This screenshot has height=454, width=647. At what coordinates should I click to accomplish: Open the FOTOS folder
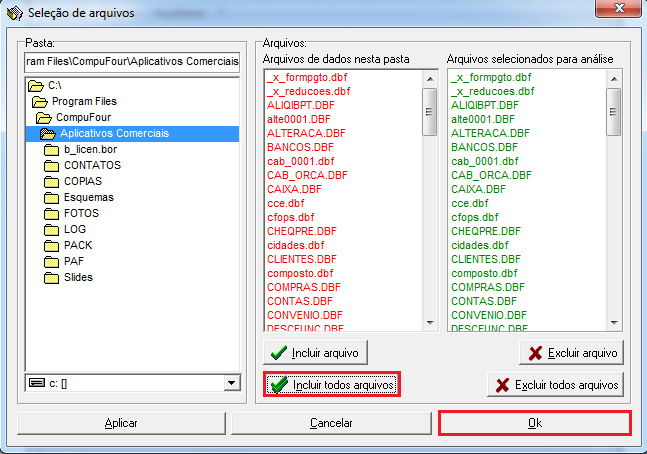pyautogui.click(x=81, y=214)
